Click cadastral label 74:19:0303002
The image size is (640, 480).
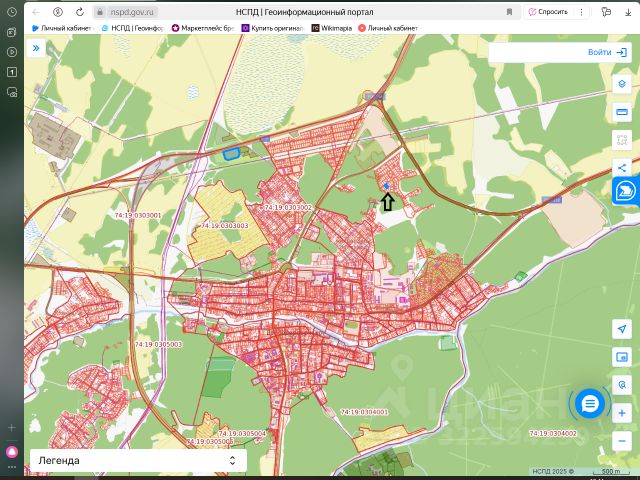tap(288, 207)
